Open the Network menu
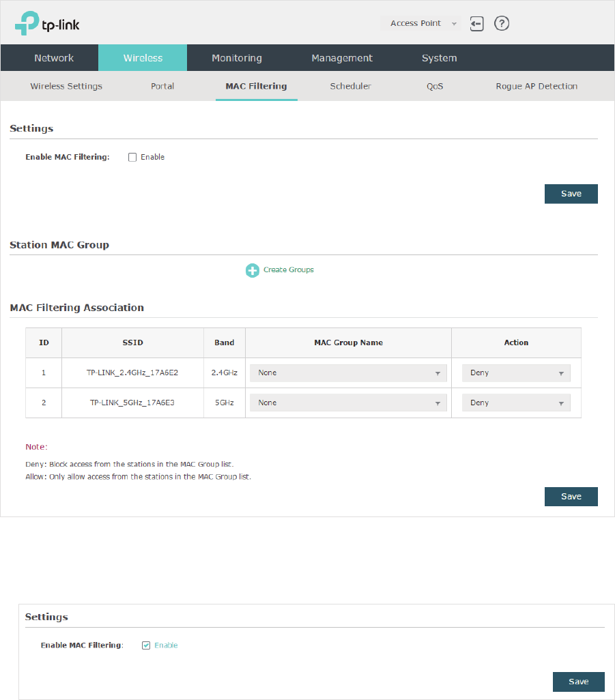Image resolution: width=615 pixels, height=700 pixels. 54,57
